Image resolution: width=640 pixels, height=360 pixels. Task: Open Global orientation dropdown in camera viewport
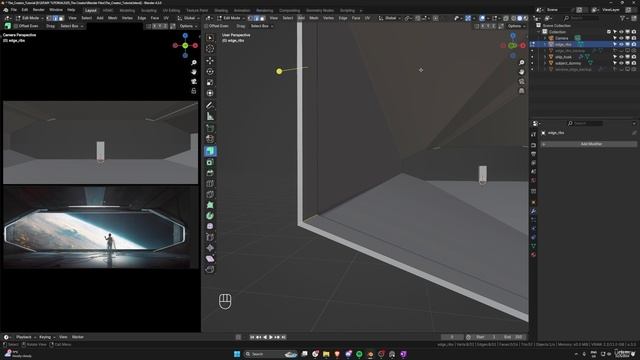(188, 18)
